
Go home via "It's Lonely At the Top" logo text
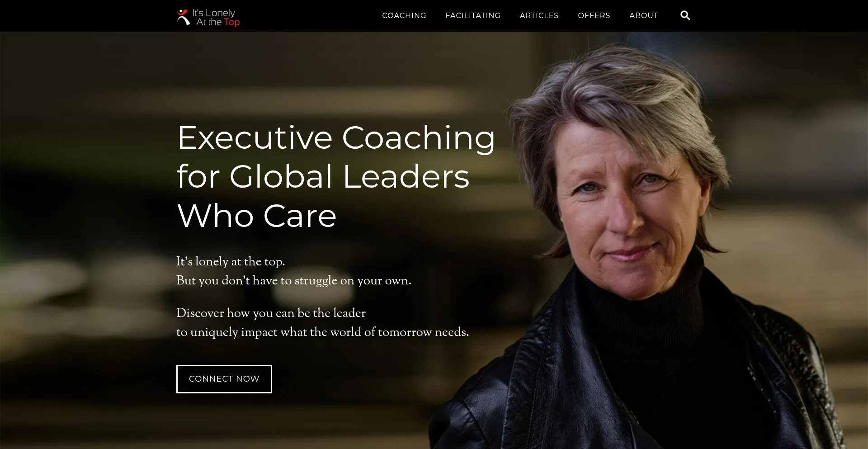216,17
